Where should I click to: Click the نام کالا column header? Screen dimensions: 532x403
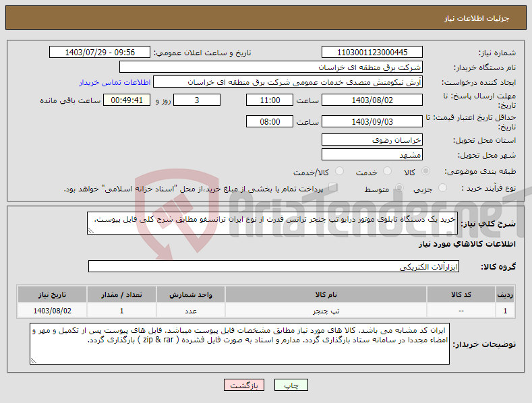coord(326,294)
